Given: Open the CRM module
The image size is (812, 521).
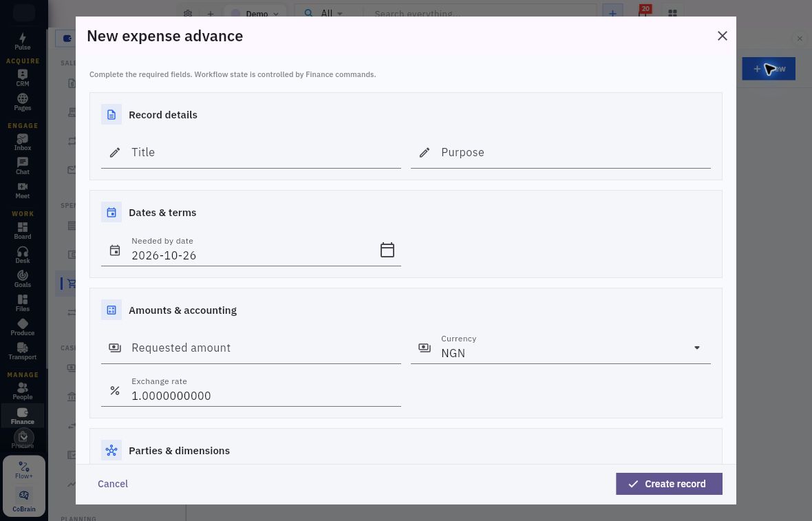Looking at the screenshot, I should tap(22, 78).
